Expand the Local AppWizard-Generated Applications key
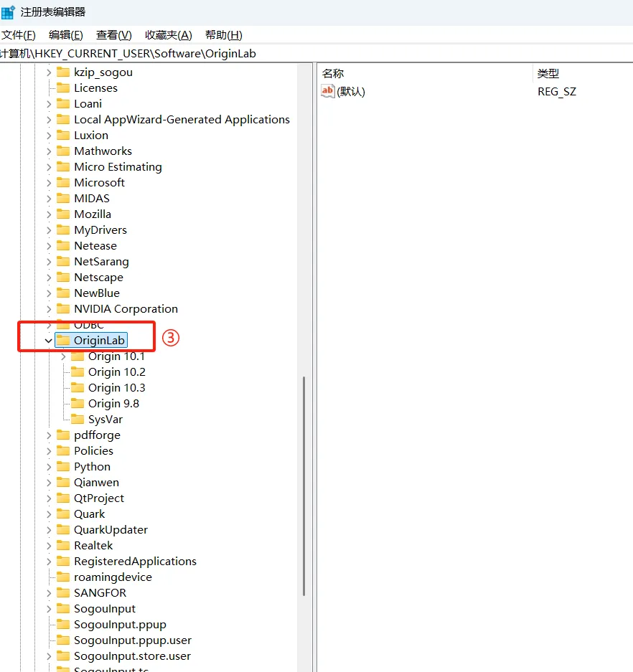The height and width of the screenshot is (672, 633). (x=49, y=120)
